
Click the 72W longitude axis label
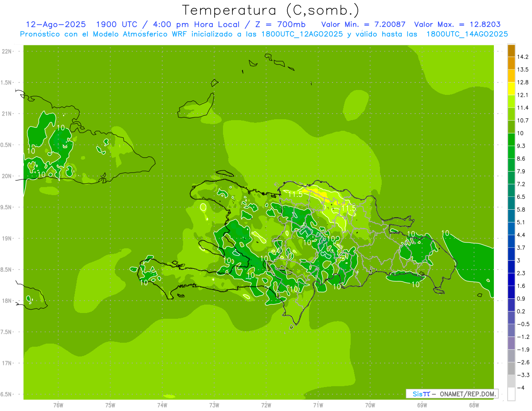tap(266, 405)
